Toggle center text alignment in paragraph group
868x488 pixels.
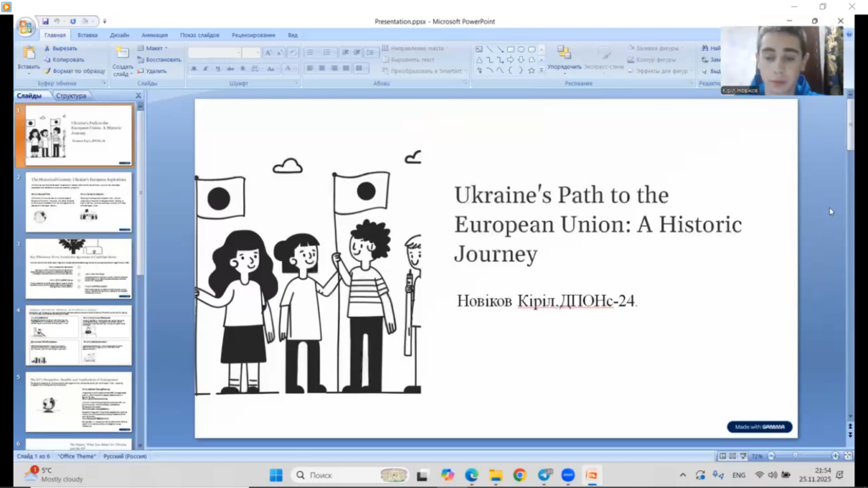322,69
